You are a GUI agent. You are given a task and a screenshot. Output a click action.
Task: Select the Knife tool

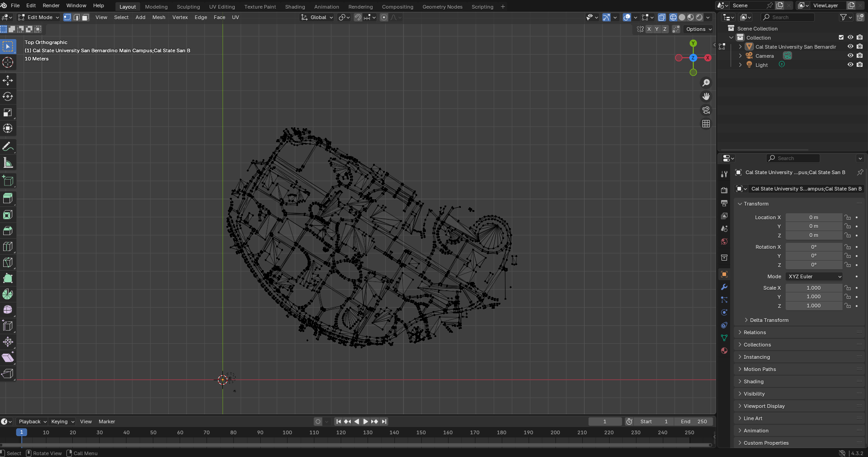pos(8,262)
